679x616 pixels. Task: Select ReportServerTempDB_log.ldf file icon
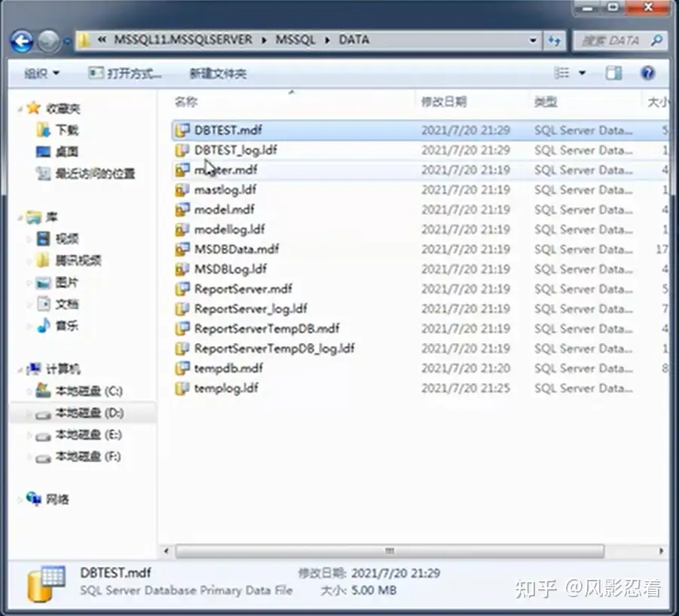[182, 348]
